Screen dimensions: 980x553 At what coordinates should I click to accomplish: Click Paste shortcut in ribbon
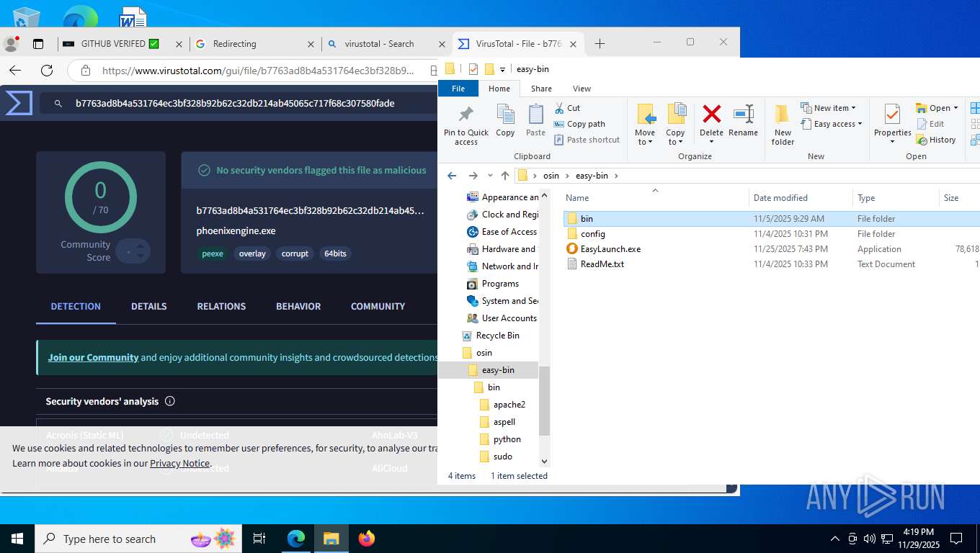coord(587,140)
